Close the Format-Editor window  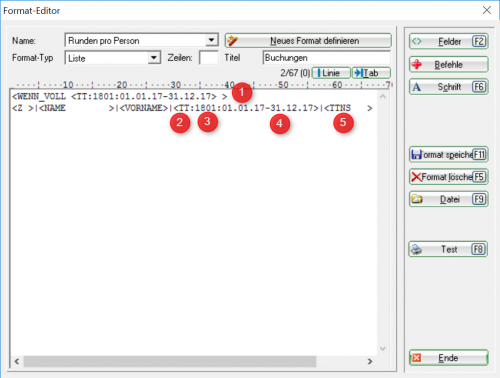coord(487,10)
